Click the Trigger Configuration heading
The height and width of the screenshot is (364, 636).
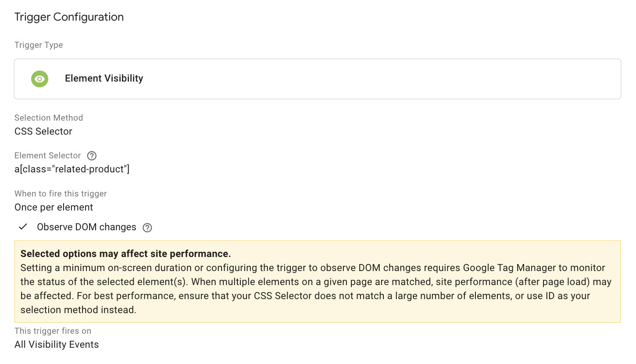[x=69, y=17]
